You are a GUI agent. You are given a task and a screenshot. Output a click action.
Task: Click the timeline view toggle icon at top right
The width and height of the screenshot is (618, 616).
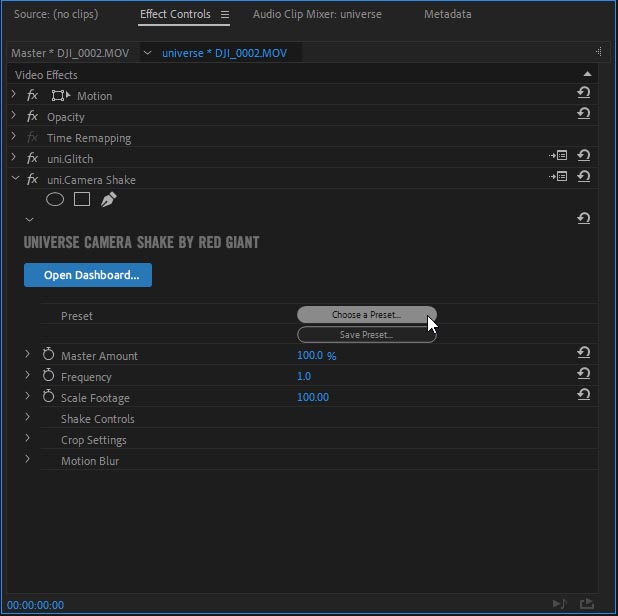(x=599, y=52)
